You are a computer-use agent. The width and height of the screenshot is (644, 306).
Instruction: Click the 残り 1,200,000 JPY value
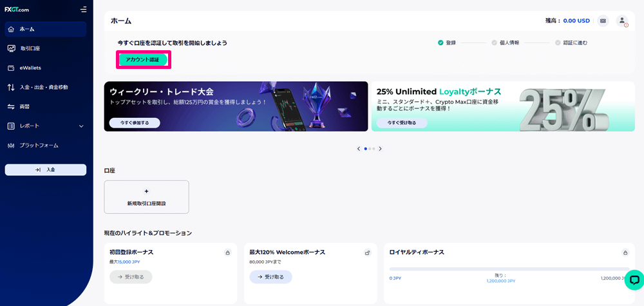click(500, 281)
